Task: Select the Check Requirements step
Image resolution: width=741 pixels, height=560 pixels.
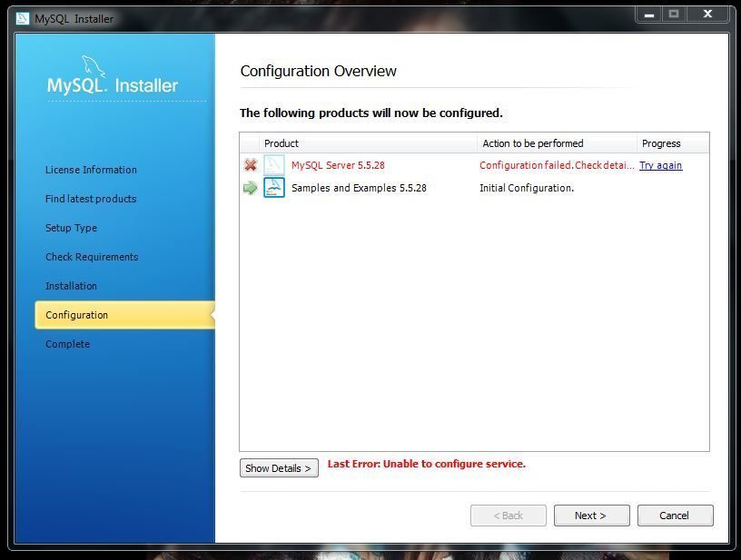Action: coord(92,257)
